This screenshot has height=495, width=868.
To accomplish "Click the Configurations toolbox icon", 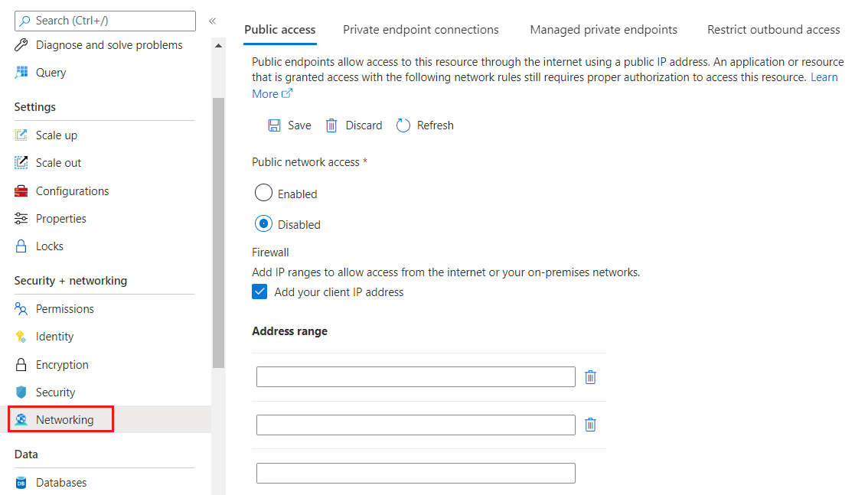I will (x=21, y=191).
